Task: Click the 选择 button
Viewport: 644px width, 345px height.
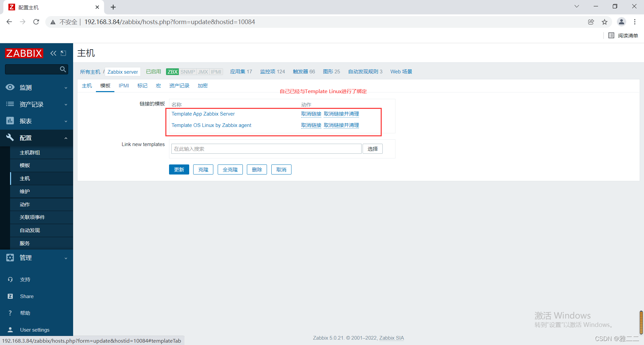Action: click(x=373, y=149)
